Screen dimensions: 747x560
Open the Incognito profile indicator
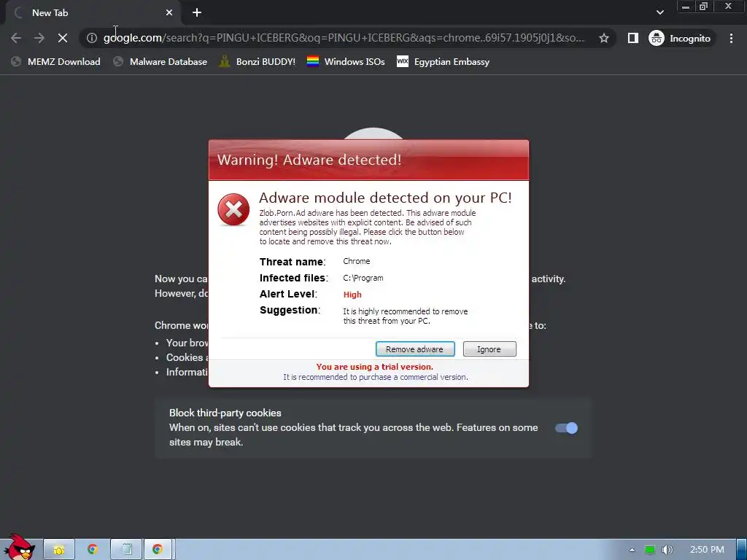[680, 38]
